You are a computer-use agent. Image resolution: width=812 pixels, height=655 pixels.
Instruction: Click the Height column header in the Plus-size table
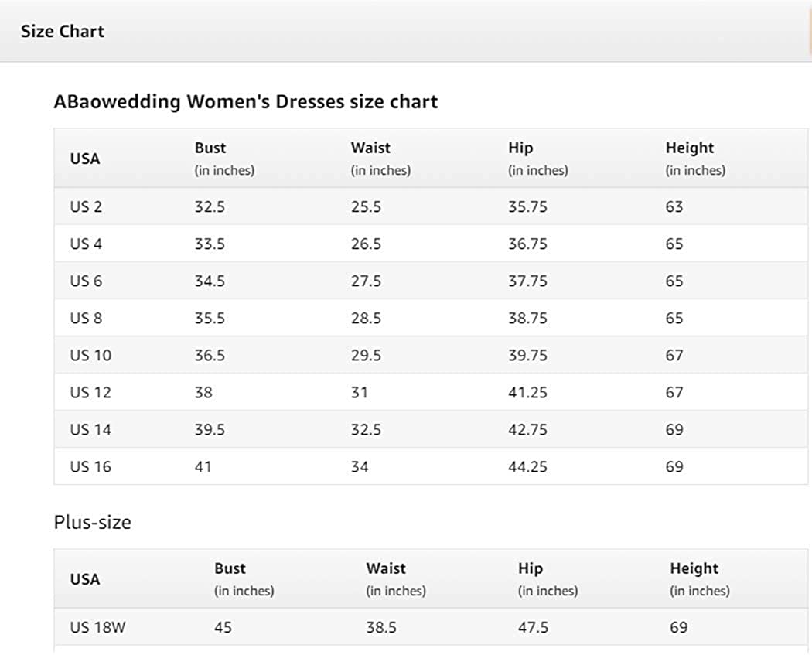694,568
